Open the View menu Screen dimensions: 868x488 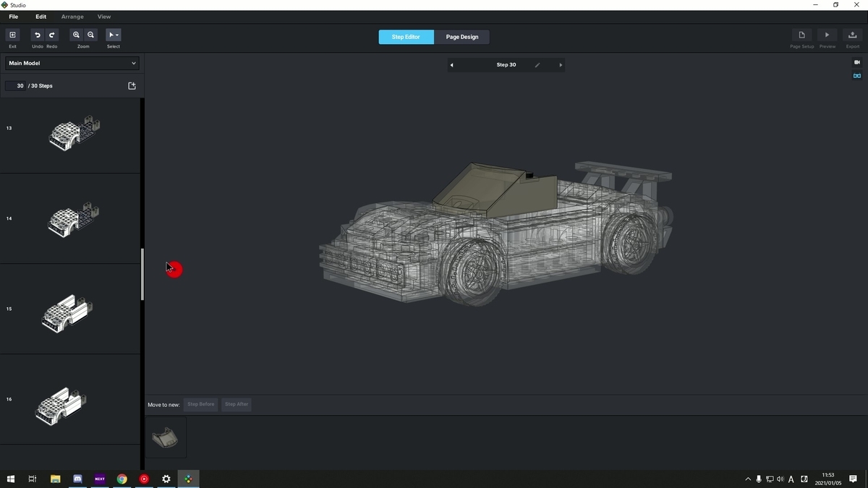104,17
